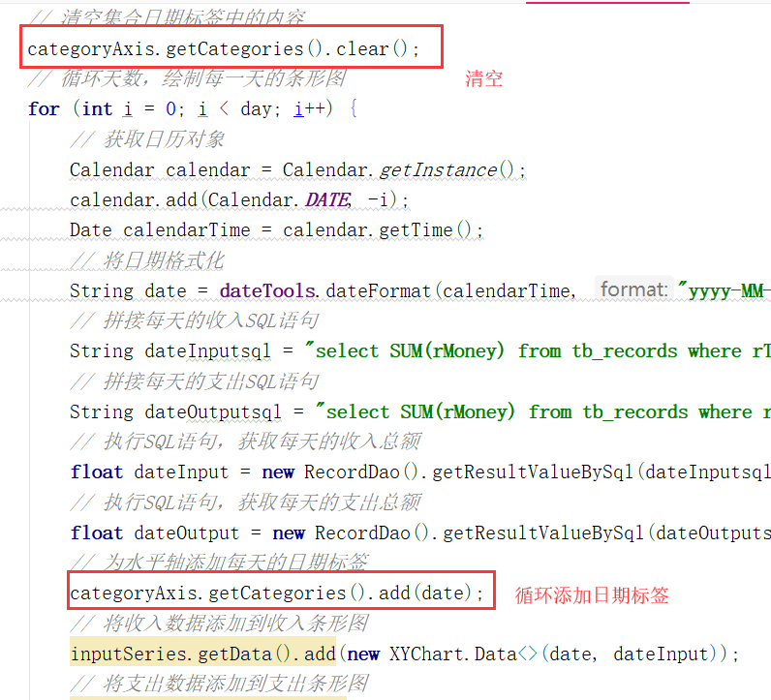Viewport: 771px width, 700px height.
Task: Click 'categoryAxis.getCategories().add(date)' line
Action: pyautogui.click(x=277, y=593)
